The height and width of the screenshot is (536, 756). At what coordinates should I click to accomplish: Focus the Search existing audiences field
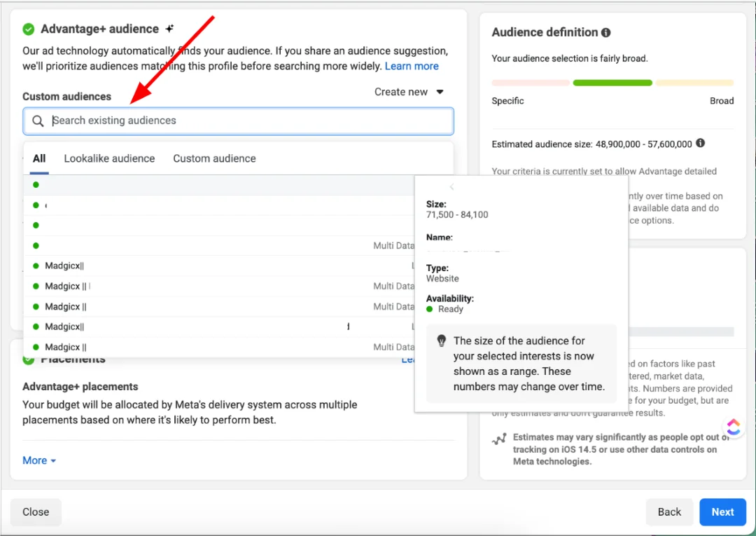tap(238, 121)
